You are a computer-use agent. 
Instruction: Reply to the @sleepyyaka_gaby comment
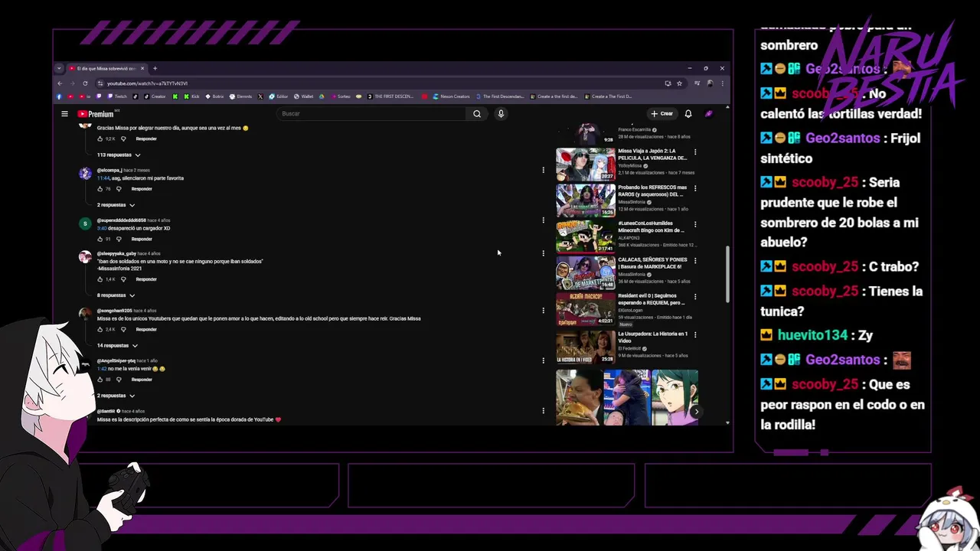(146, 279)
